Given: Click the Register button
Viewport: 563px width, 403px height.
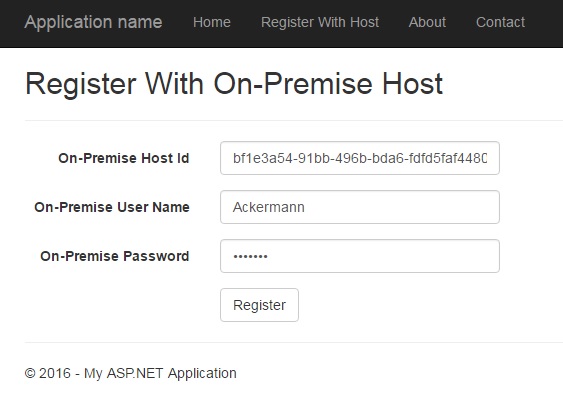Looking at the screenshot, I should 259,305.
